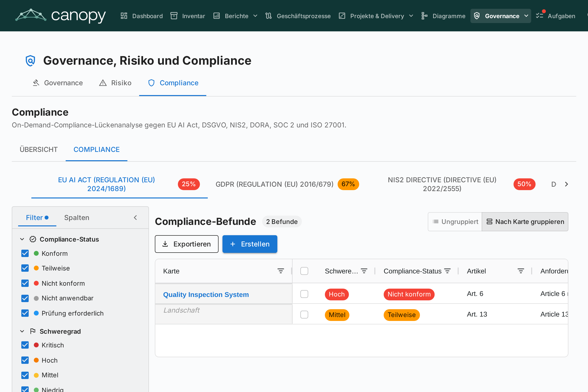Uncheck the Hoch severity filter
The width and height of the screenshot is (588, 392).
pyautogui.click(x=25, y=360)
